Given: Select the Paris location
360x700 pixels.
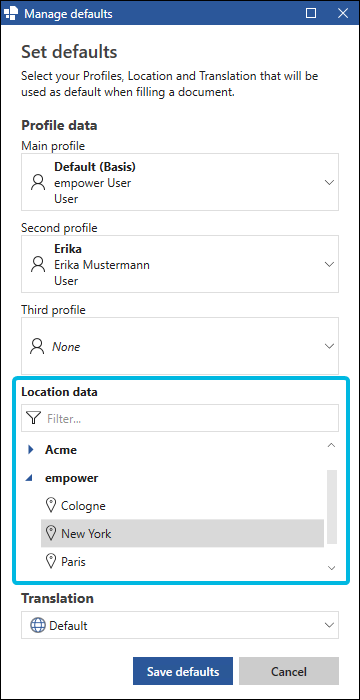Looking at the screenshot, I should [182, 561].
